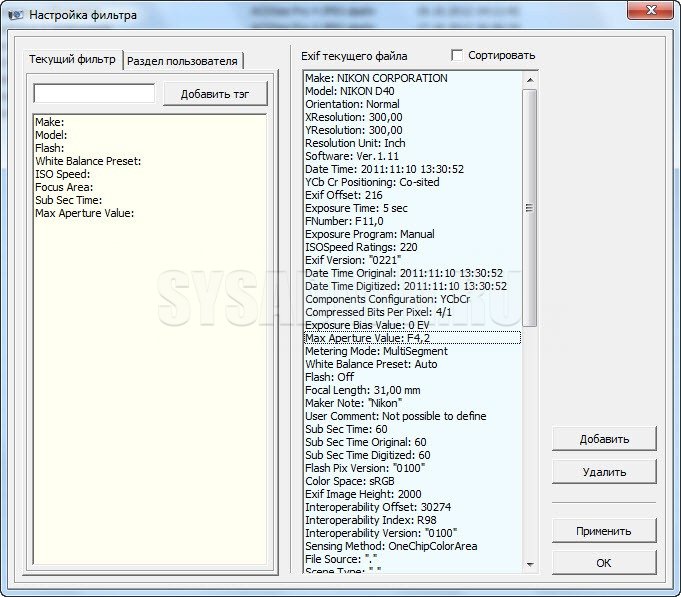The width and height of the screenshot is (681, 597).
Task: Click the Добавить тэг button
Action: (215, 94)
